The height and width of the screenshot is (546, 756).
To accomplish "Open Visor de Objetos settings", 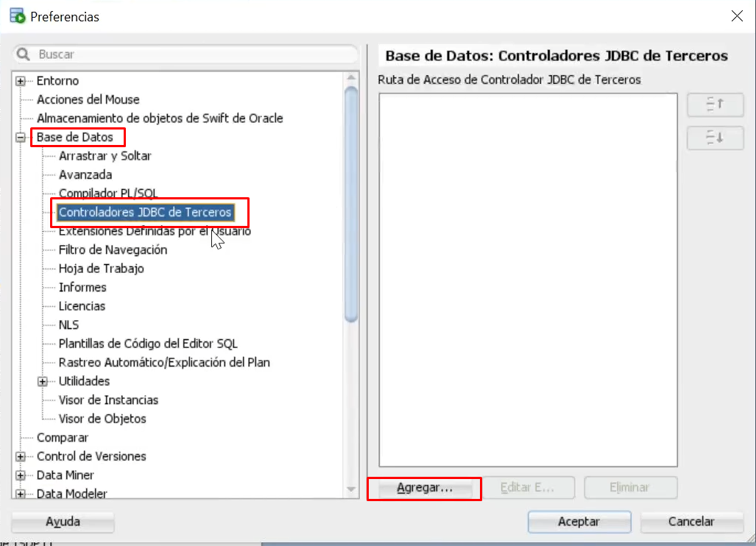I will coord(102,419).
